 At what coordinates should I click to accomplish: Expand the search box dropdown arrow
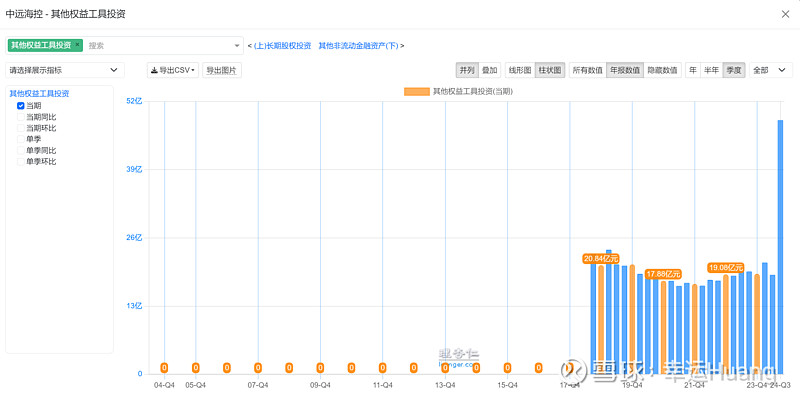tap(237, 45)
